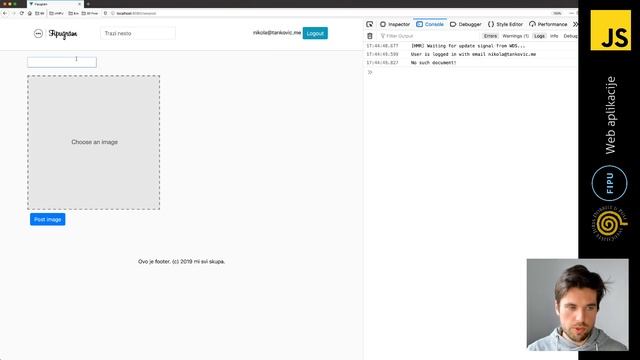Click the '[HMR] Waiting for update signal' message
This screenshot has height=360, width=640.
click(468, 46)
